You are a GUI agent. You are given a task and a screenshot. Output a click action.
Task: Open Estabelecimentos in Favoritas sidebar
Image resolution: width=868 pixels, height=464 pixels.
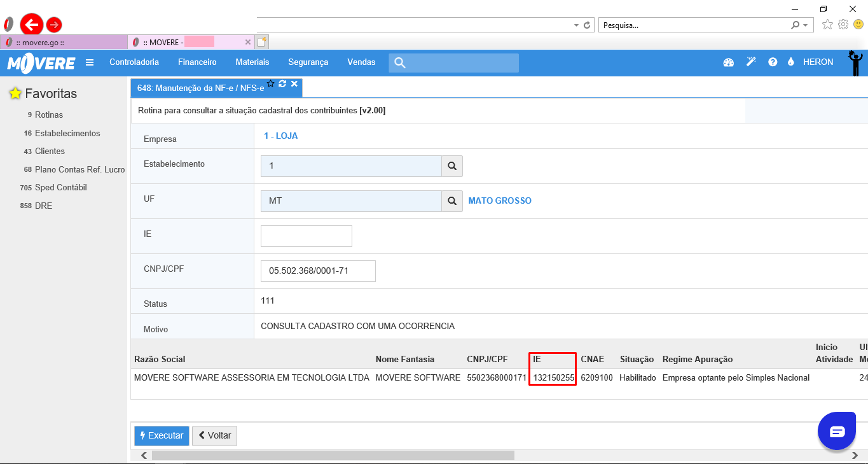[x=67, y=134]
